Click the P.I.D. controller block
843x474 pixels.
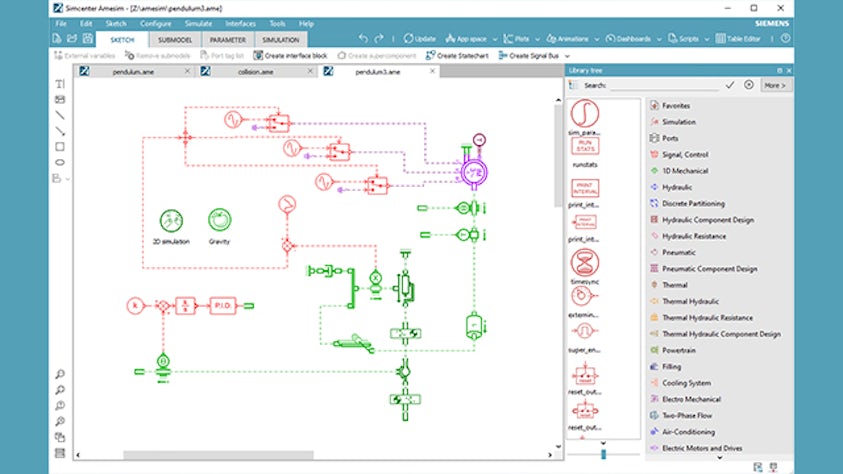223,305
